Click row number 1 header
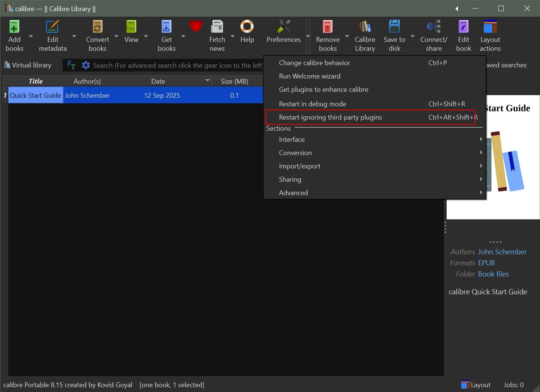The height and width of the screenshot is (392, 540). click(5, 95)
